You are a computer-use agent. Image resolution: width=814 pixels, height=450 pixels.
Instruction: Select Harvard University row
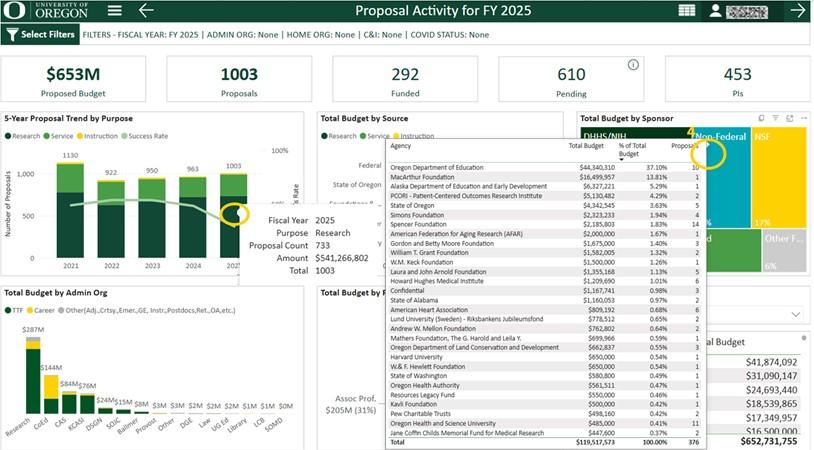[544, 357]
